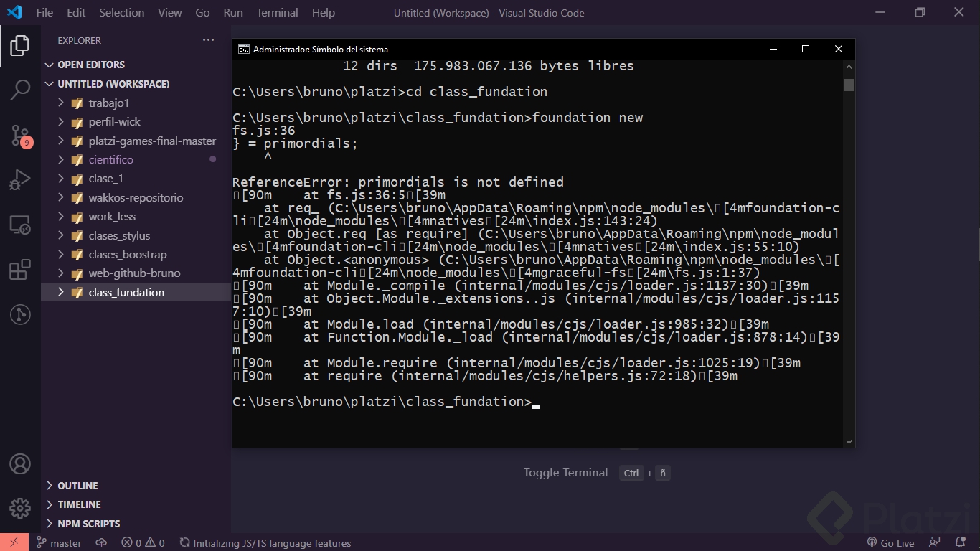
Task: Maximize the Command Prompt window
Action: [x=806, y=50]
